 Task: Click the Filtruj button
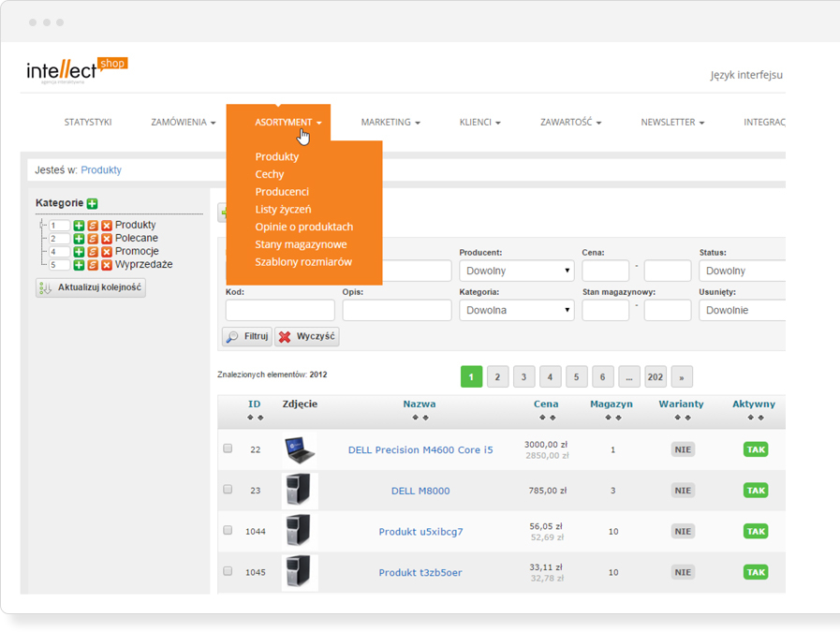[x=247, y=336]
